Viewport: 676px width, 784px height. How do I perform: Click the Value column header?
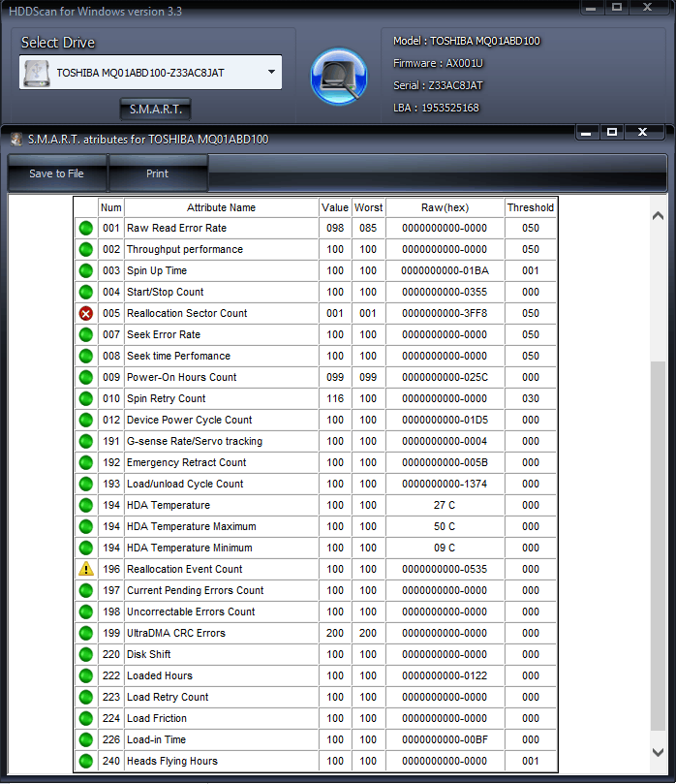(335, 207)
